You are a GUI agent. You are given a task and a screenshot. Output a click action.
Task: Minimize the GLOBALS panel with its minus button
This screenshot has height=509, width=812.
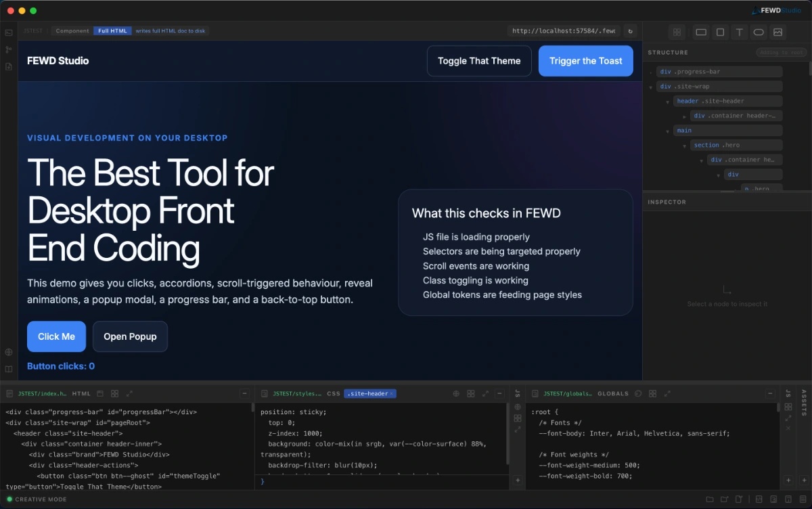point(770,393)
